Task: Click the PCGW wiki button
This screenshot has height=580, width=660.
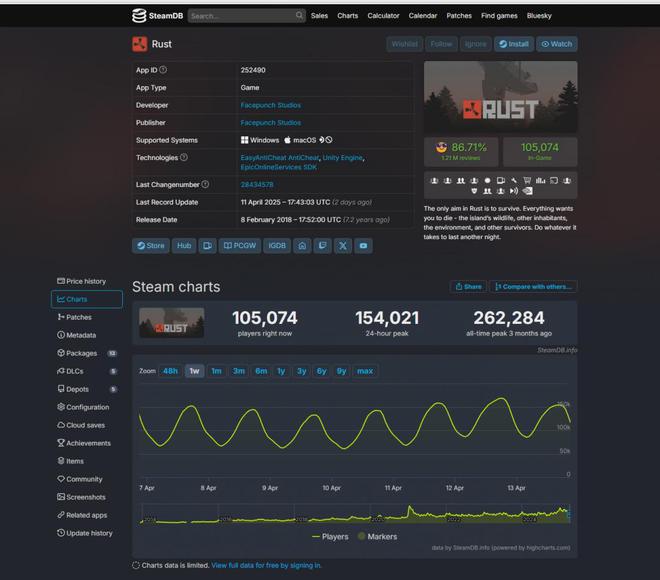Action: click(x=240, y=246)
